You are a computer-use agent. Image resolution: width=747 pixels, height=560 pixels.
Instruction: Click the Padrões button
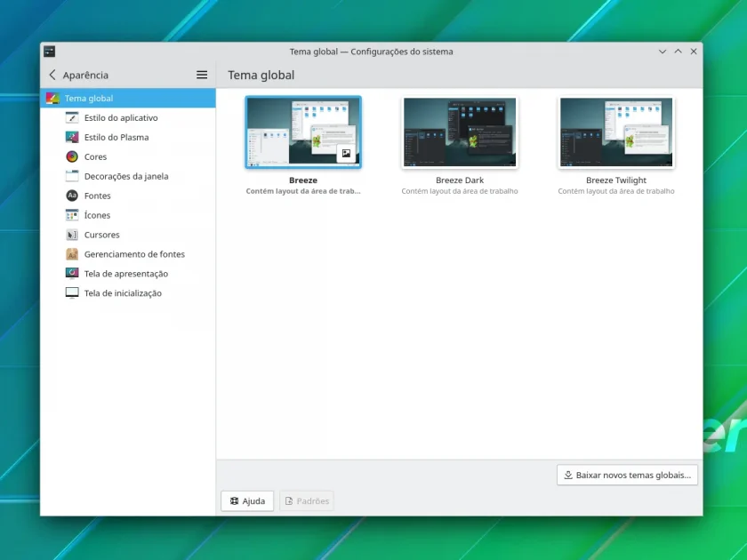coord(307,501)
